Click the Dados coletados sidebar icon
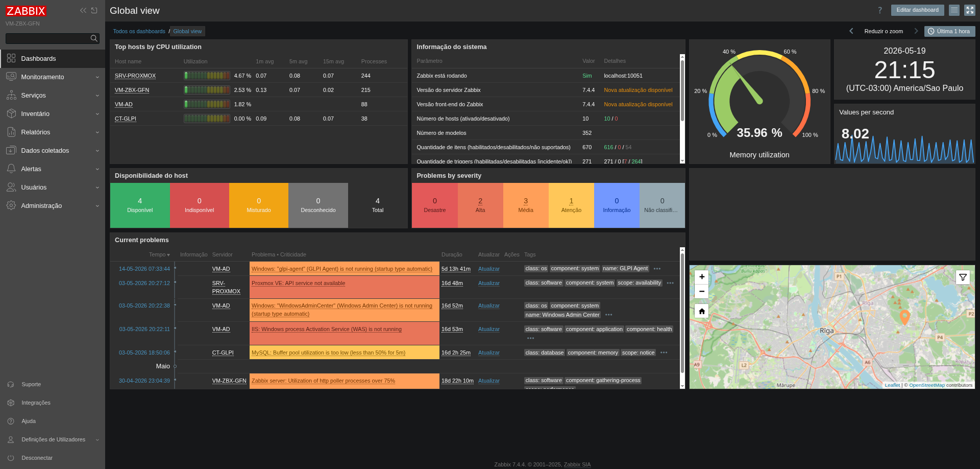The image size is (980, 469). click(11, 150)
